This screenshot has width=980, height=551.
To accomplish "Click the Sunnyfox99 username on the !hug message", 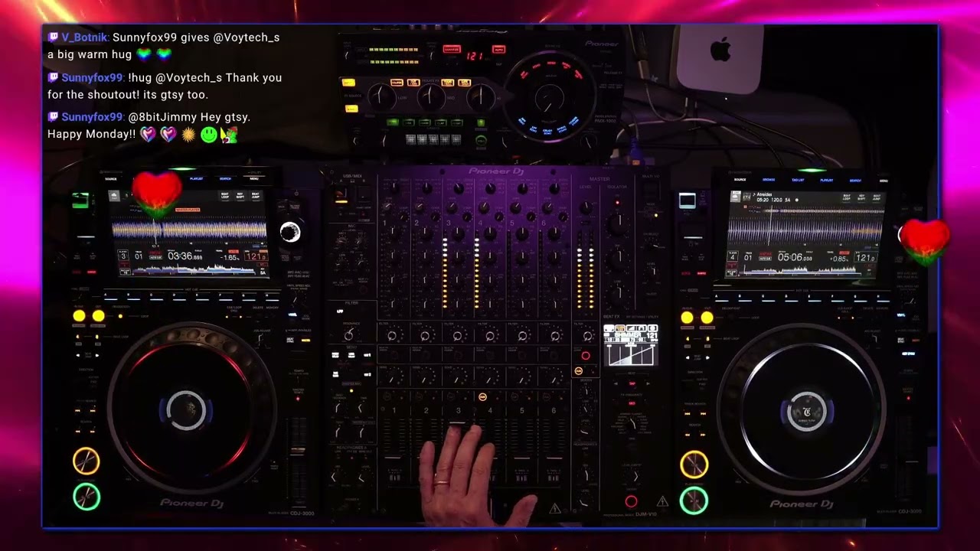I will click(92, 77).
